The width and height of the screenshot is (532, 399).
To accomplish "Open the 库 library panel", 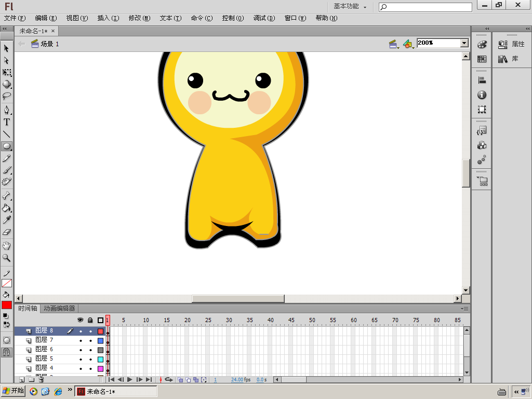I will point(508,59).
